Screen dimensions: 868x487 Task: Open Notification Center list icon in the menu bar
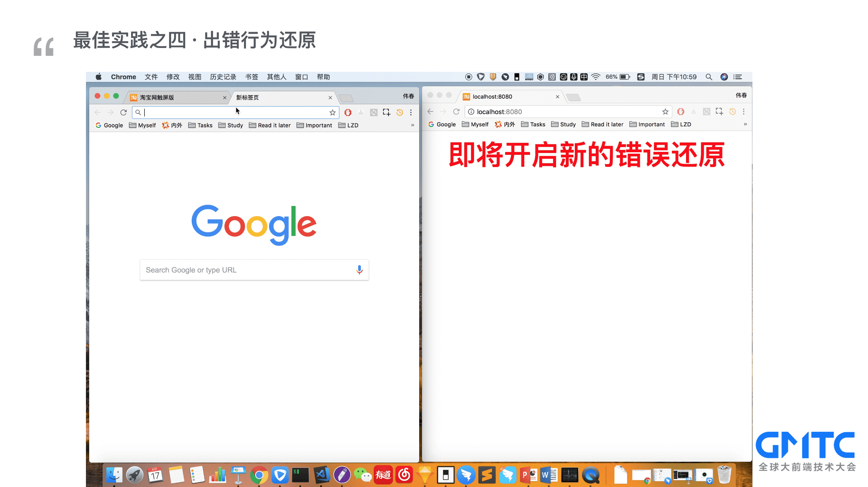[737, 77]
